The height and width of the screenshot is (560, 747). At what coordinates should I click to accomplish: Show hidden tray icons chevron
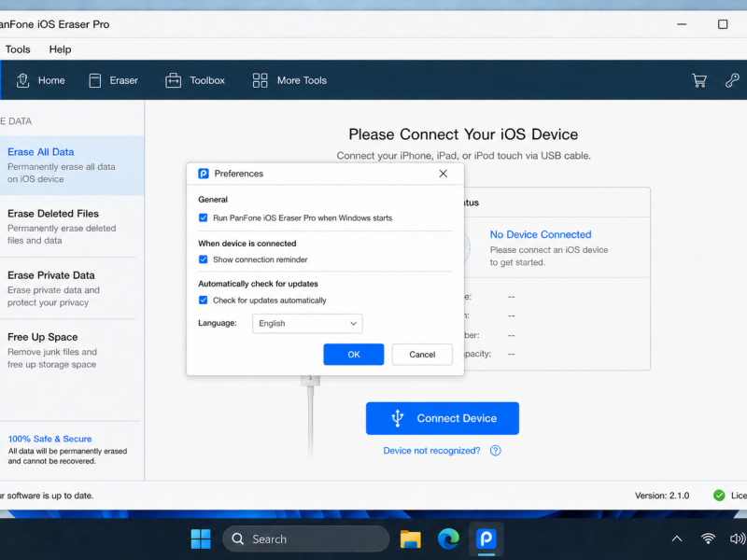(x=677, y=539)
